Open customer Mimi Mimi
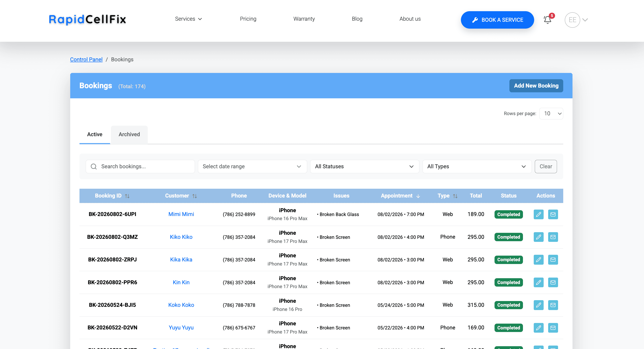Image resolution: width=644 pixels, height=349 pixels. click(181, 214)
